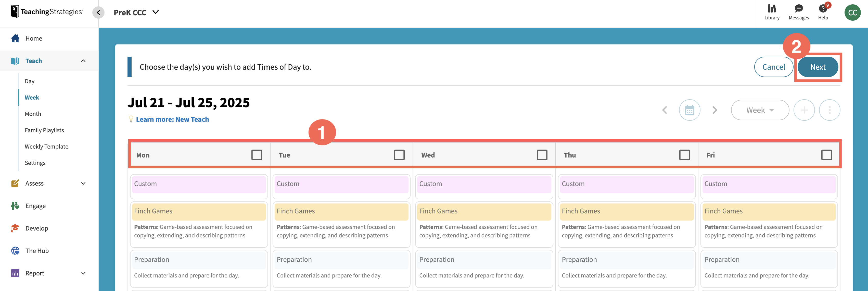Viewport: 868px width, 291px height.
Task: Select the Assess sidebar icon
Action: pos(15,183)
